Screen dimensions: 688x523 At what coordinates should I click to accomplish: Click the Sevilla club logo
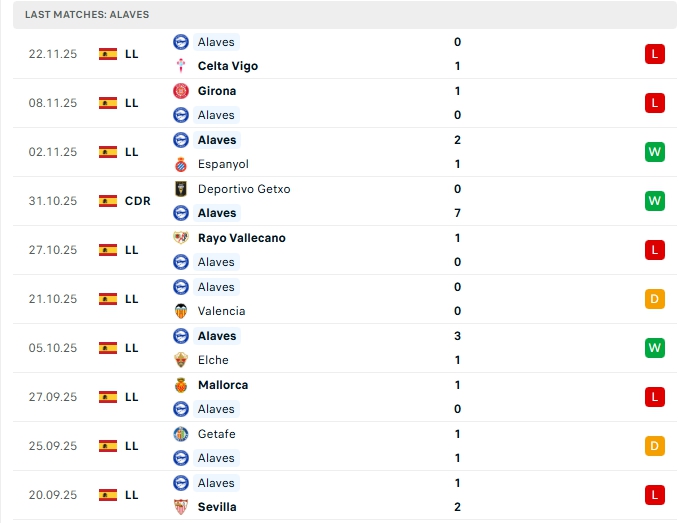(181, 507)
